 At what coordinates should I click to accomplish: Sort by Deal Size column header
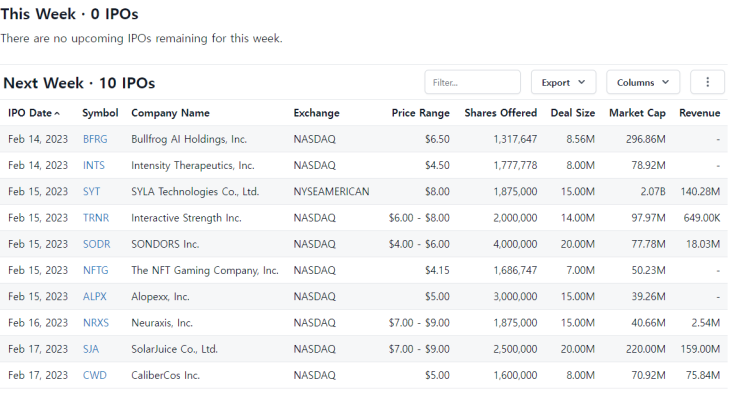pyautogui.click(x=572, y=113)
